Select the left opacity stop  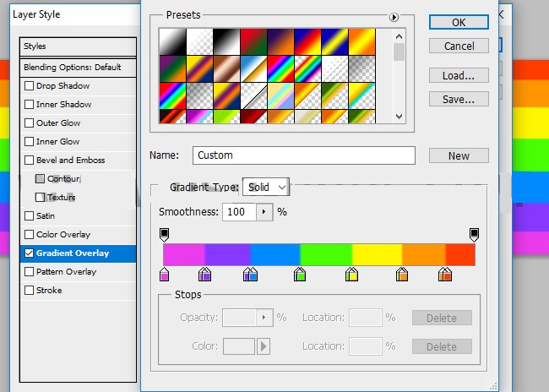(x=164, y=235)
